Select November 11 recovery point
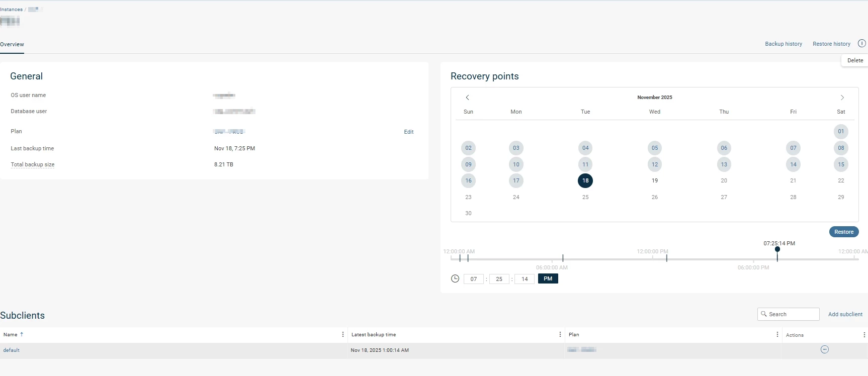Screen dimensions: 868x376 585,164
